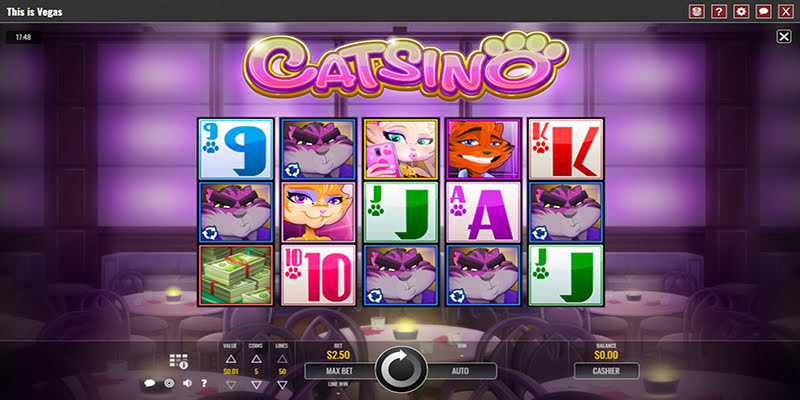Open the red chat bubble at top
Screen dimensions: 800x400
[x=763, y=11]
